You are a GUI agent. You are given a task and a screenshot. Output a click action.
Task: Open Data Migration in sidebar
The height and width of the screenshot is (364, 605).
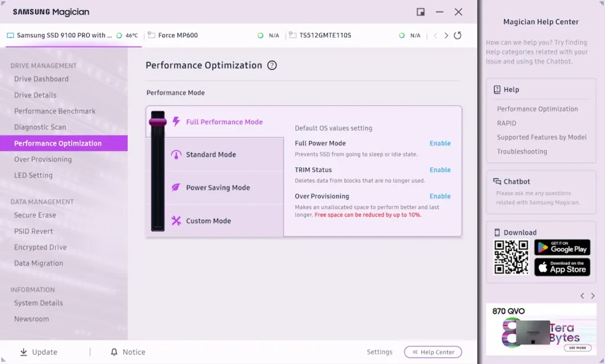click(x=38, y=264)
